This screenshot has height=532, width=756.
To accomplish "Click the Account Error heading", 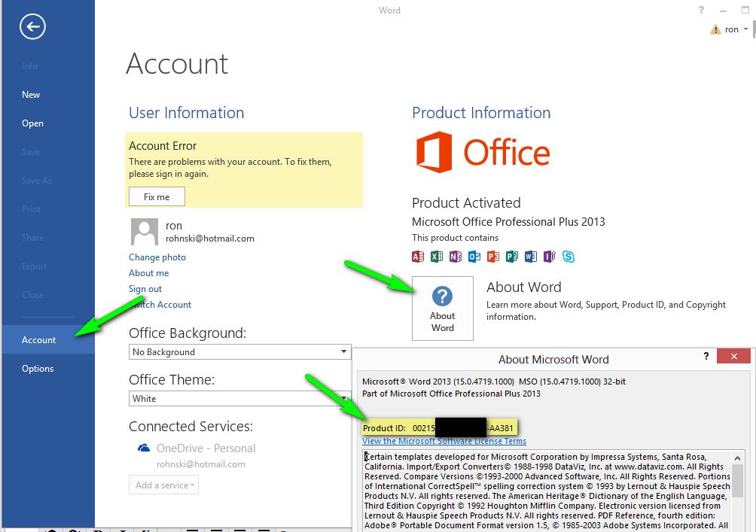I will pyautogui.click(x=163, y=145).
